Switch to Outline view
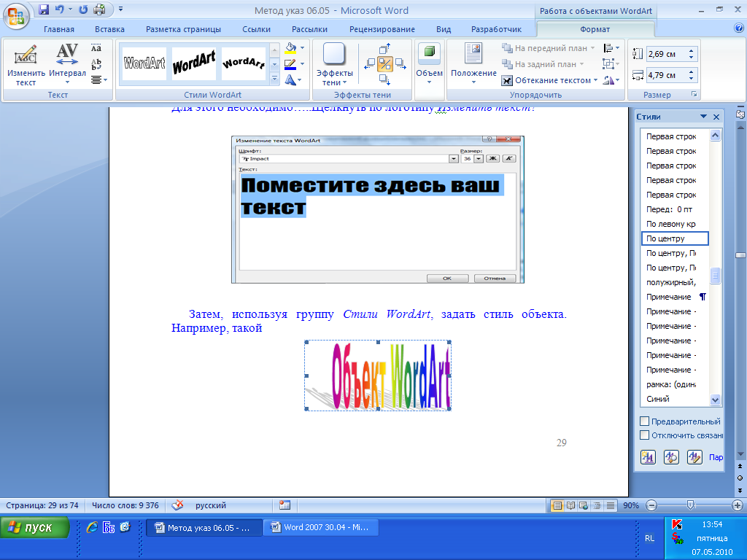Screen dimensions: 747x560 click(x=597, y=506)
